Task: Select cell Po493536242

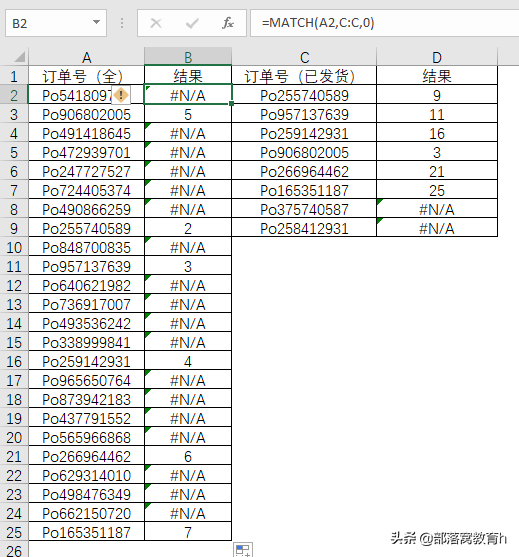Action: coord(86,323)
